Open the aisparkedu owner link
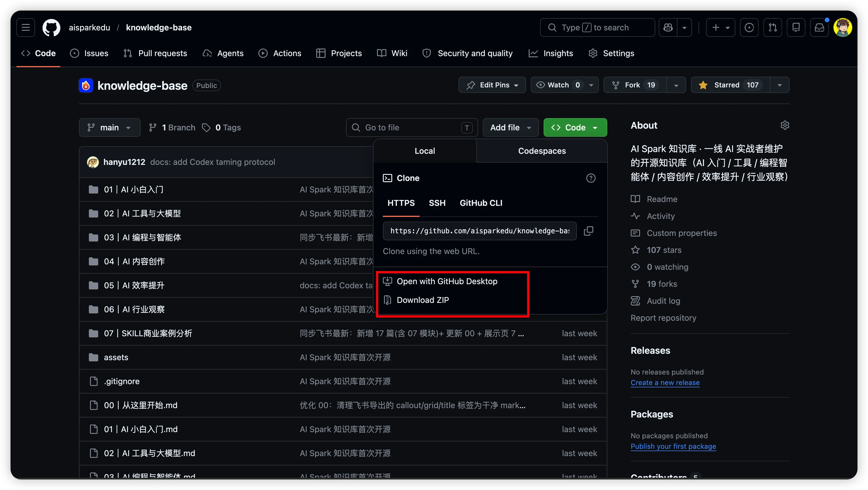Screen dimensions: 868x490 [89, 27]
